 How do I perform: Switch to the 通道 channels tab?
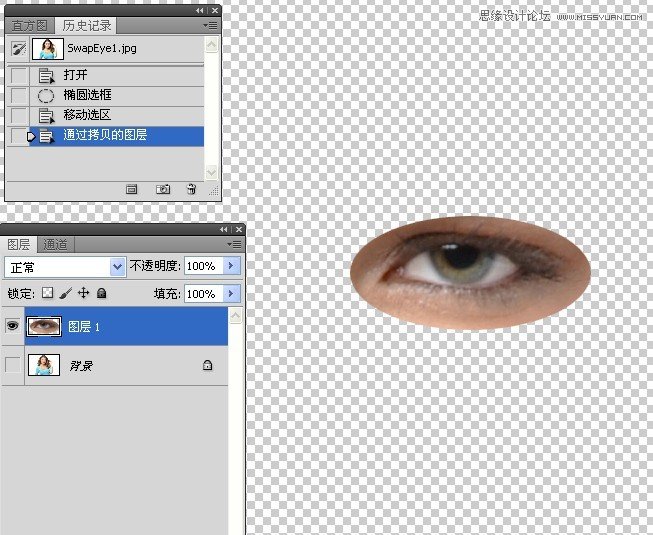pos(55,244)
